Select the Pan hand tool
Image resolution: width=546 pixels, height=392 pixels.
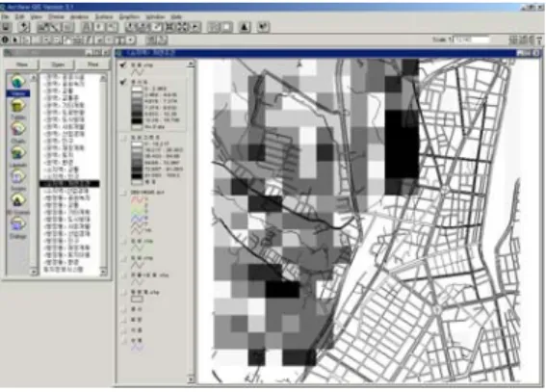point(66,40)
